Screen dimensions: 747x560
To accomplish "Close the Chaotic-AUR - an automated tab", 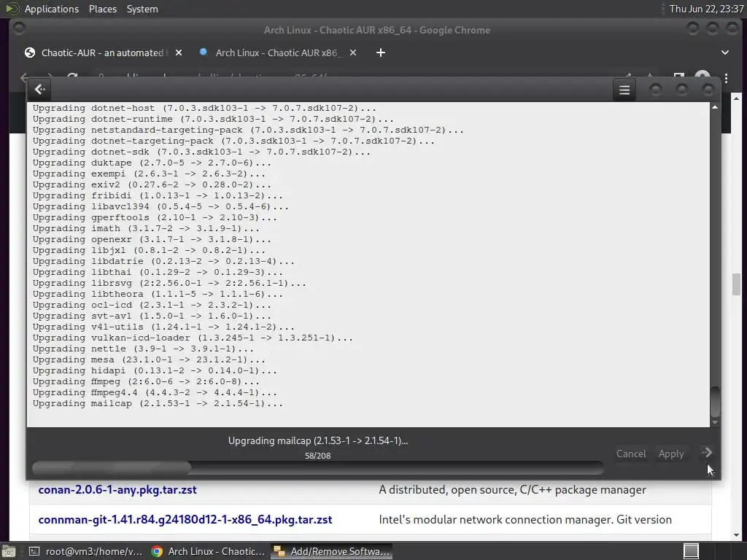I will tap(179, 52).
